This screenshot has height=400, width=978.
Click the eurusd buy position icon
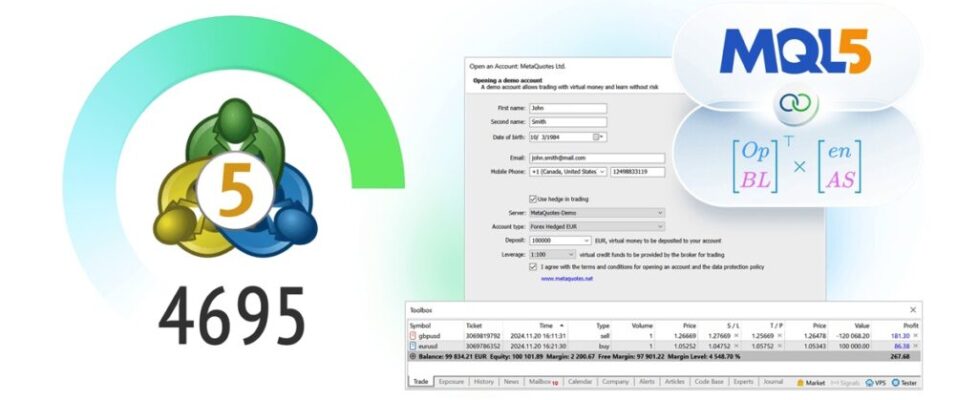(x=412, y=345)
